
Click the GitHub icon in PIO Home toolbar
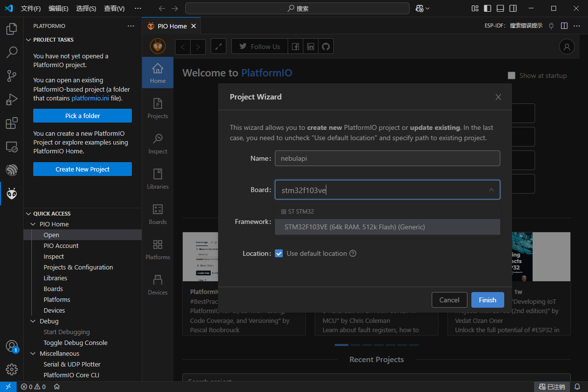click(x=326, y=47)
